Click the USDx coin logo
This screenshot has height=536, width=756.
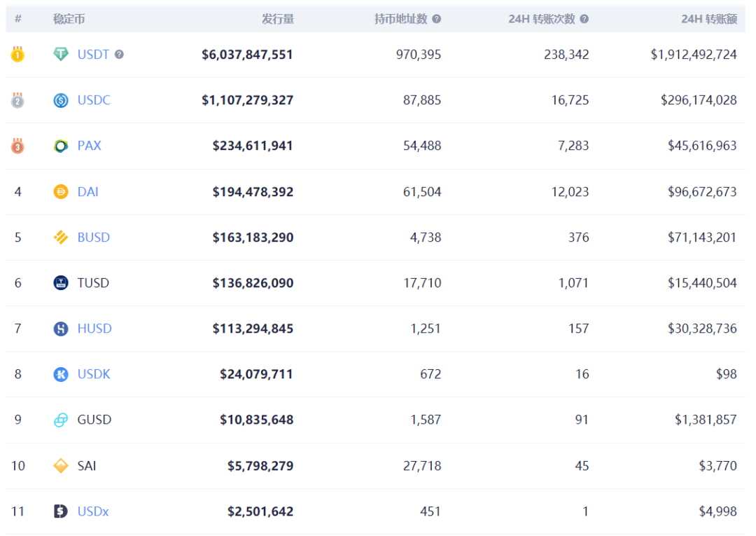(61, 511)
